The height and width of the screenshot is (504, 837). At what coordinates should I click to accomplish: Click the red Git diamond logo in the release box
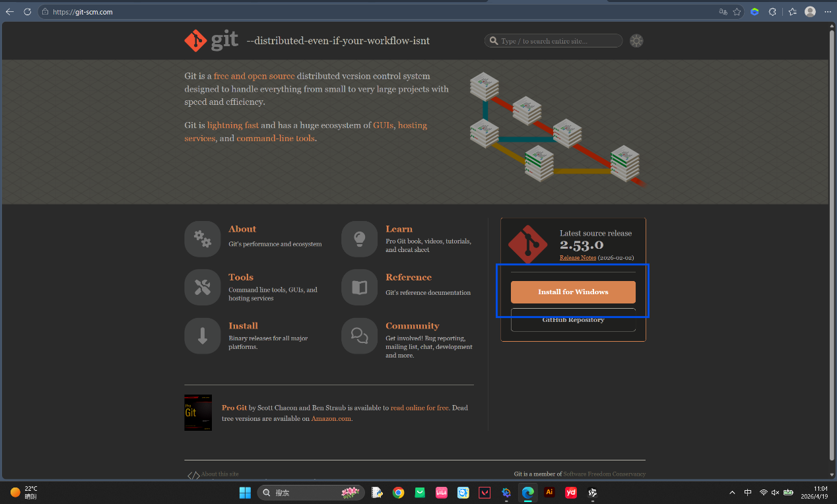click(527, 245)
